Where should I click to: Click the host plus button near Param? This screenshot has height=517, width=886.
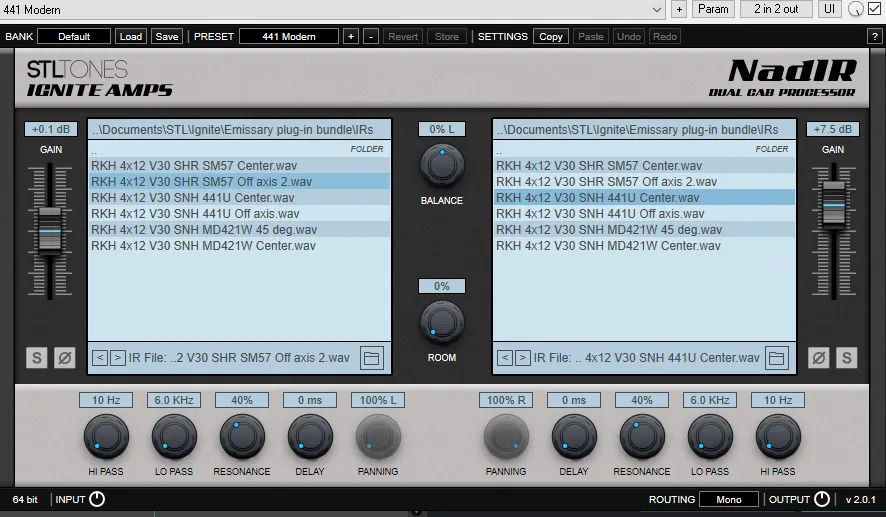[x=679, y=9]
